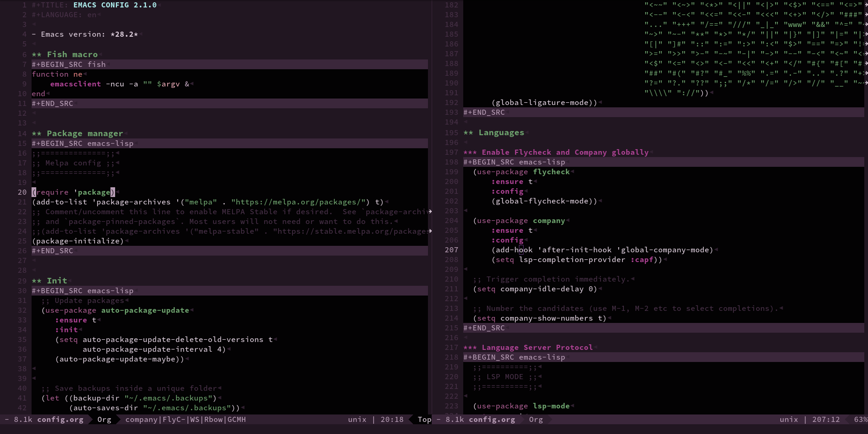Click add-hook 'after-init-hook line
This screenshot has width=868, height=434.
pos(602,250)
